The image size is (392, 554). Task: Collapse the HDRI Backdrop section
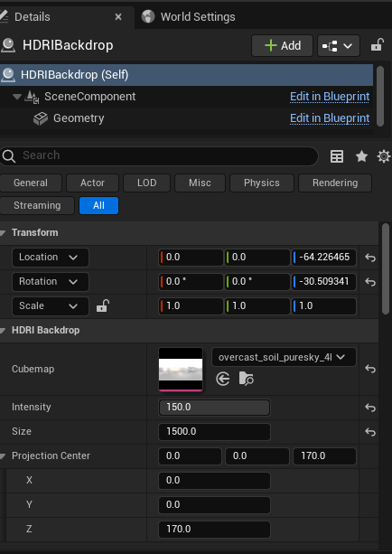[x=3, y=331]
